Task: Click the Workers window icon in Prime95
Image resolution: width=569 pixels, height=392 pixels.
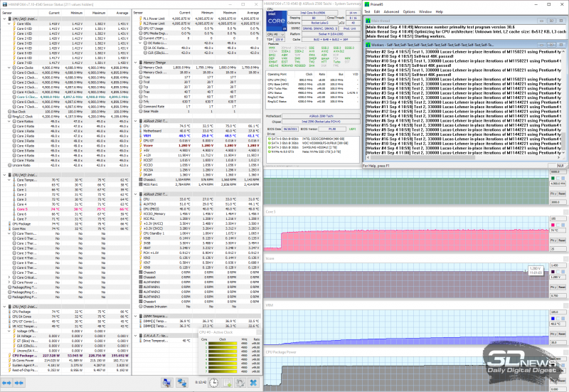Action: [368, 45]
